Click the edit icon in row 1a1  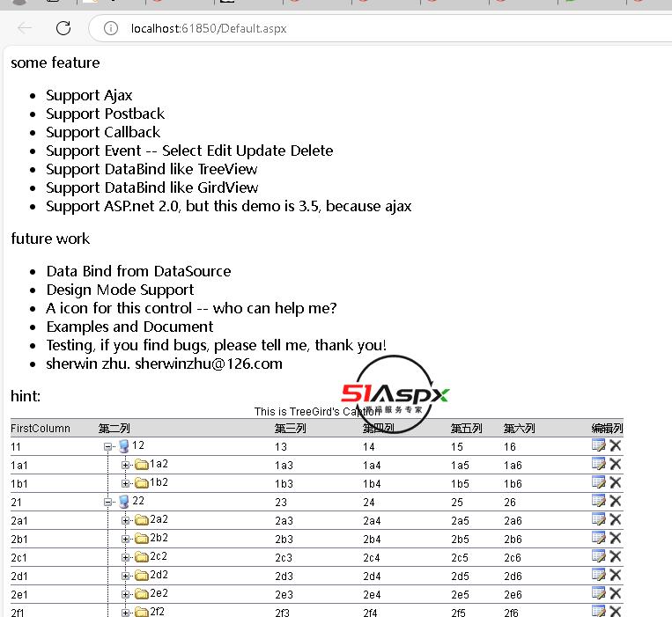point(599,464)
